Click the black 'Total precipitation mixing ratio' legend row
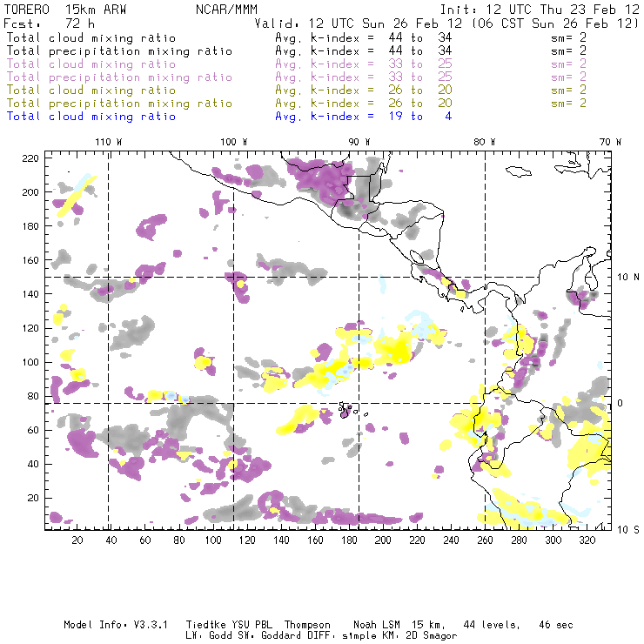Image resolution: width=644 pixels, height=644 pixels. (x=297, y=51)
